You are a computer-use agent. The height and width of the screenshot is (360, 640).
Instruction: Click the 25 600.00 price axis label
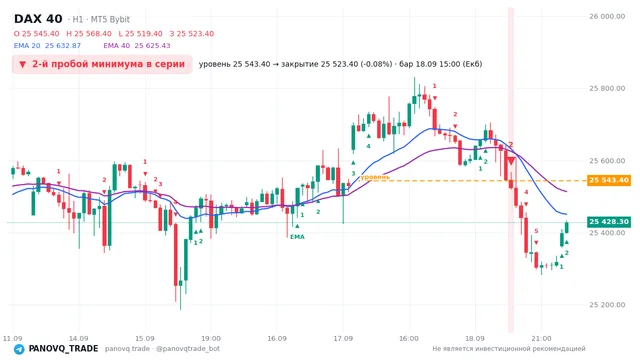point(607,160)
